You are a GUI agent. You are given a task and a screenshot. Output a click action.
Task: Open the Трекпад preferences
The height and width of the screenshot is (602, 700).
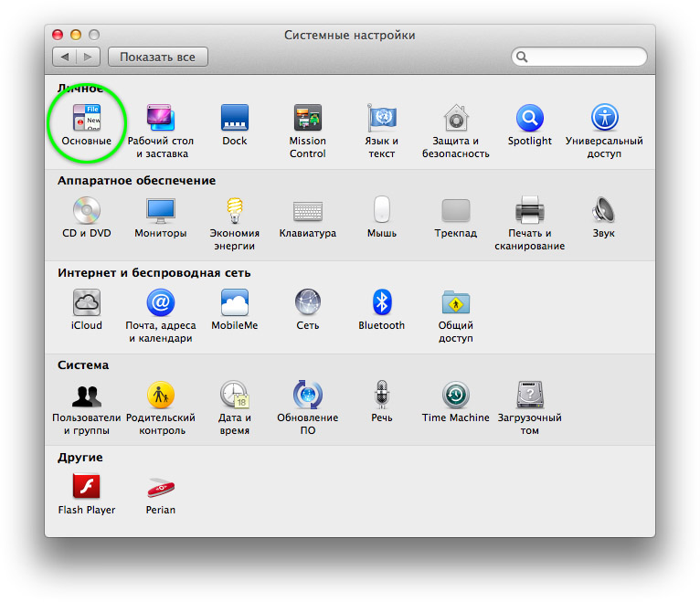[456, 211]
